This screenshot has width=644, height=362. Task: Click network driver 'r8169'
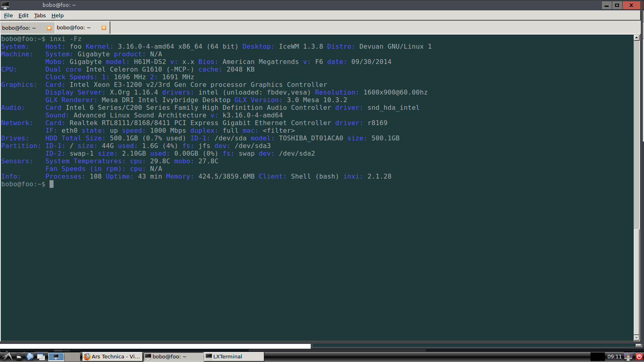pos(378,123)
